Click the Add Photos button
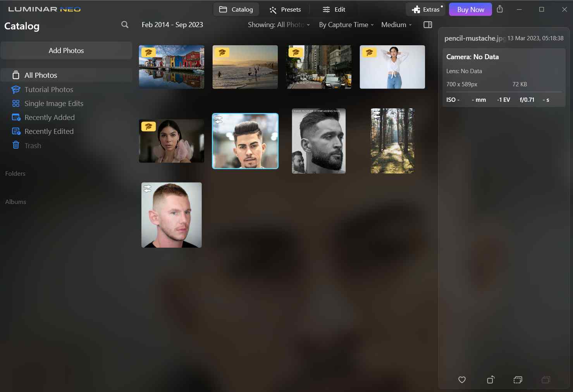This screenshot has height=392, width=573. (66, 51)
